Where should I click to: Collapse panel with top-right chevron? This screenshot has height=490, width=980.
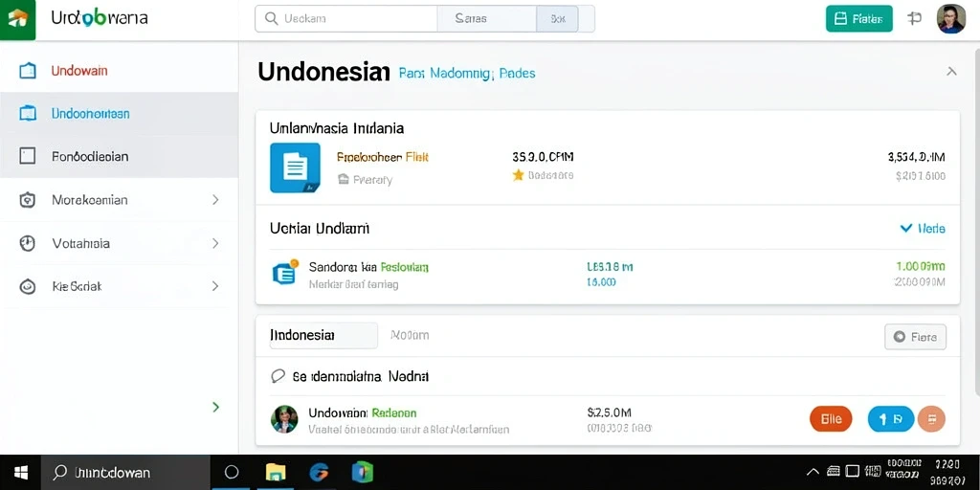(x=951, y=71)
